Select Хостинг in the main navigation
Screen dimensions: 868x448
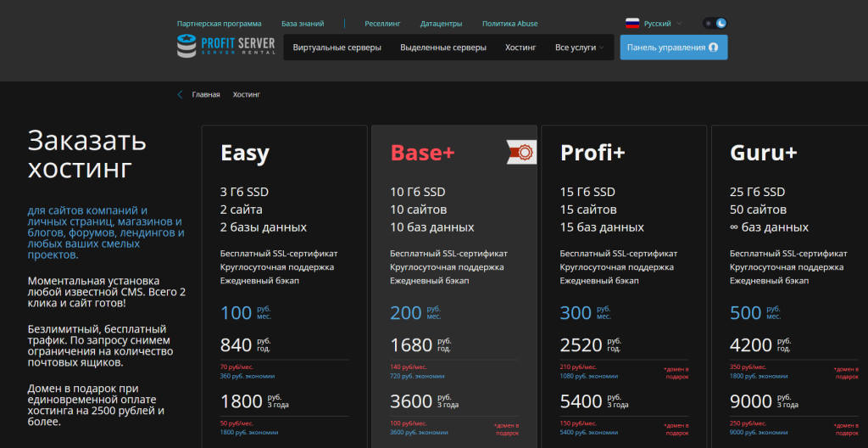coord(520,48)
